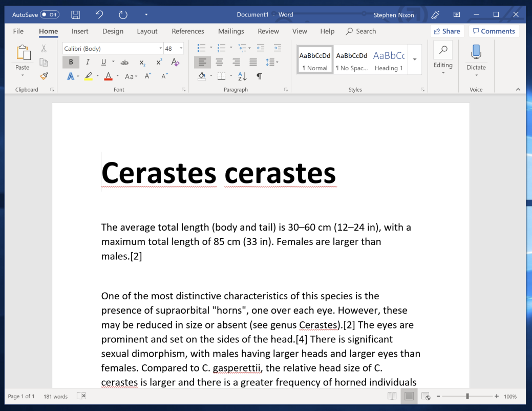Click the Shading paint bucket icon
The width and height of the screenshot is (532, 411).
pyautogui.click(x=202, y=76)
